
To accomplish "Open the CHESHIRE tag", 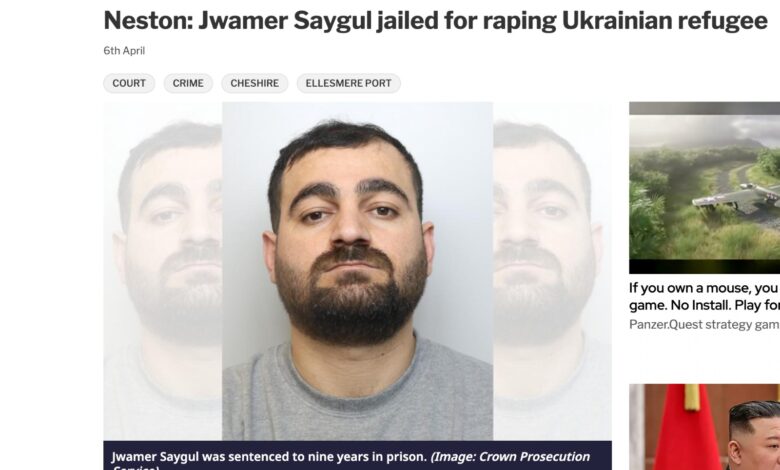I will click(255, 83).
